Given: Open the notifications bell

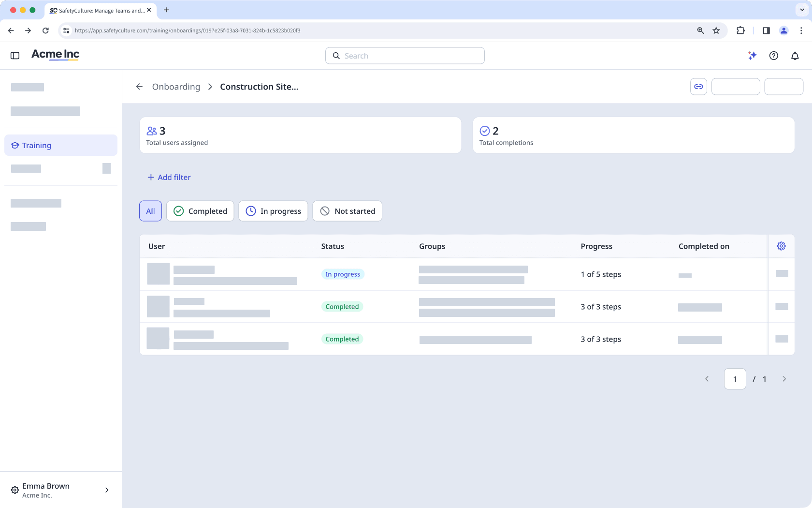Looking at the screenshot, I should [795, 55].
